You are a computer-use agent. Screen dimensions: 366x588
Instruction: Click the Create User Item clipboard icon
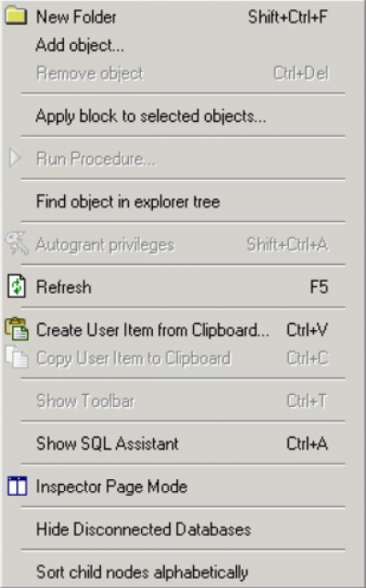pyautogui.click(x=16, y=329)
